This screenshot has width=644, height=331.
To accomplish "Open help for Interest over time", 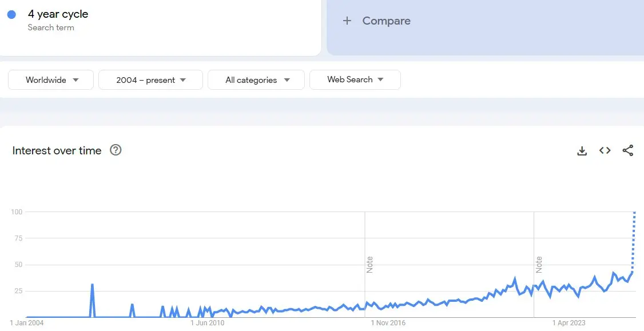I will click(116, 150).
